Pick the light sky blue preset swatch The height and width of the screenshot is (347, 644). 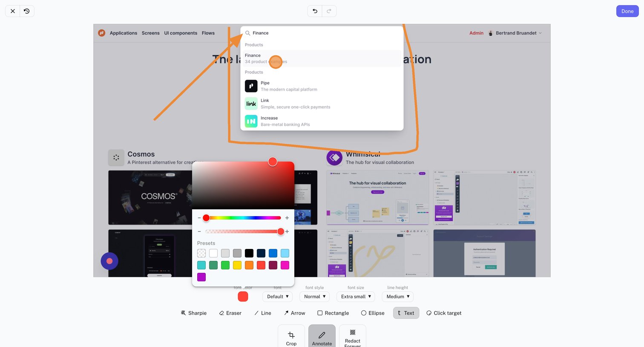[x=285, y=253]
